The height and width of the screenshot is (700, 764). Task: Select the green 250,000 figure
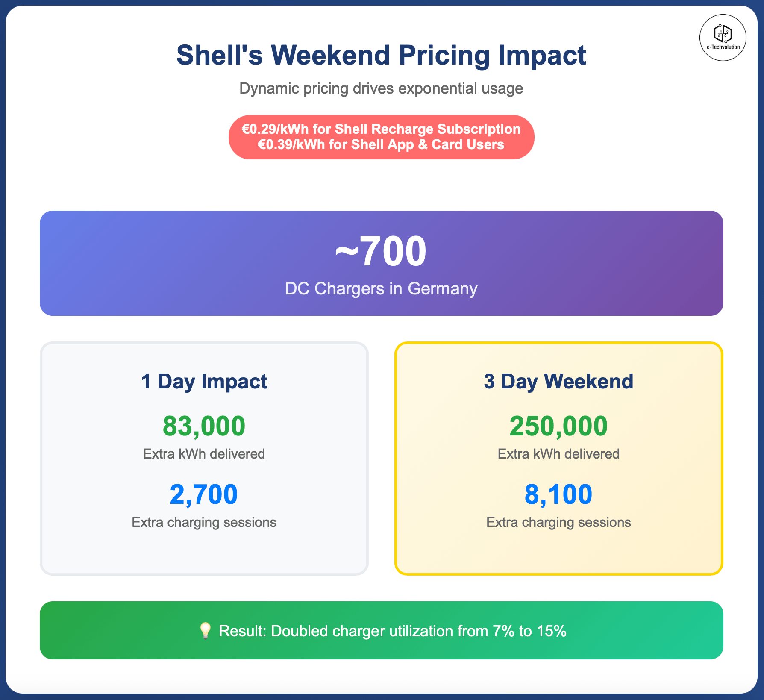click(558, 426)
